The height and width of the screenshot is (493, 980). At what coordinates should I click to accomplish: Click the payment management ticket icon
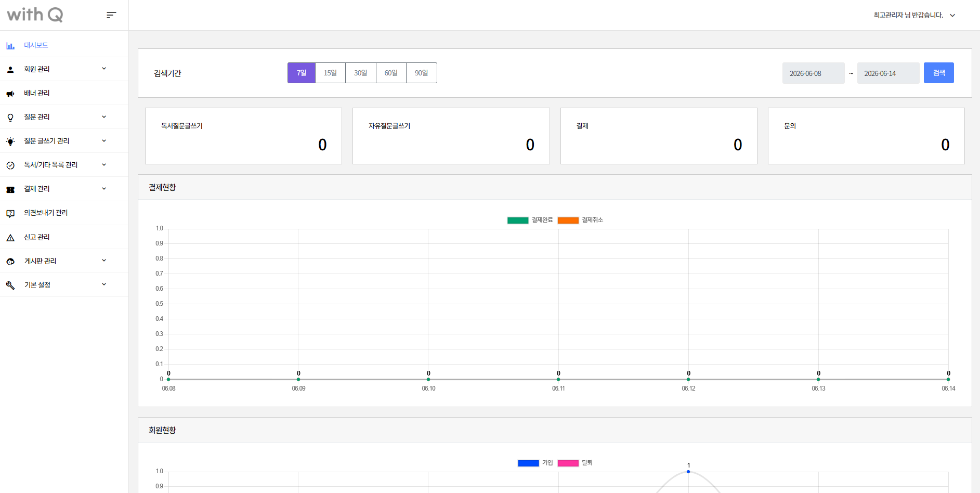pyautogui.click(x=10, y=189)
